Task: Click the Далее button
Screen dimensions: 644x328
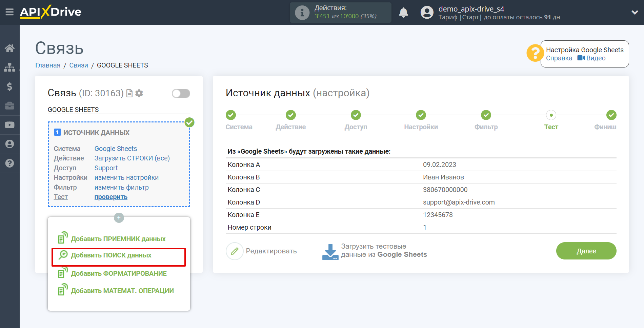Action: pos(586,251)
